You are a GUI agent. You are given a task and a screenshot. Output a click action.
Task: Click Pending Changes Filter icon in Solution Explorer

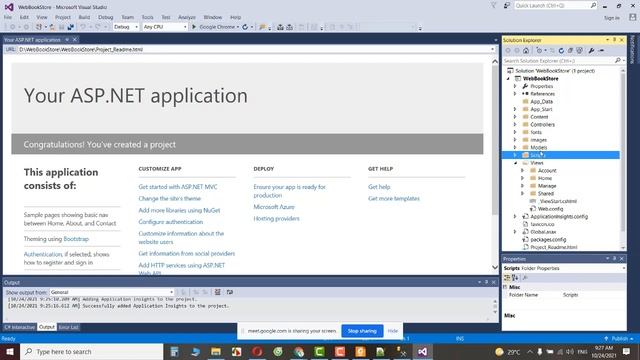pos(539,51)
